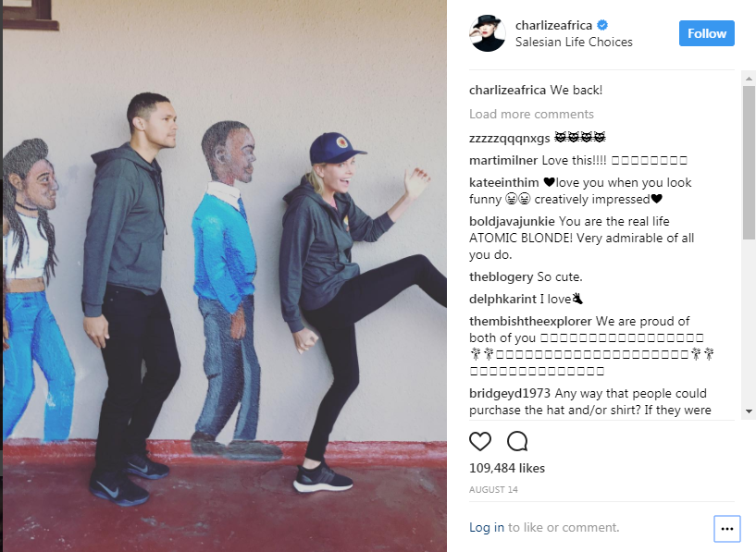Open the charlizeafrica username in header
The height and width of the screenshot is (552, 756).
(x=553, y=25)
